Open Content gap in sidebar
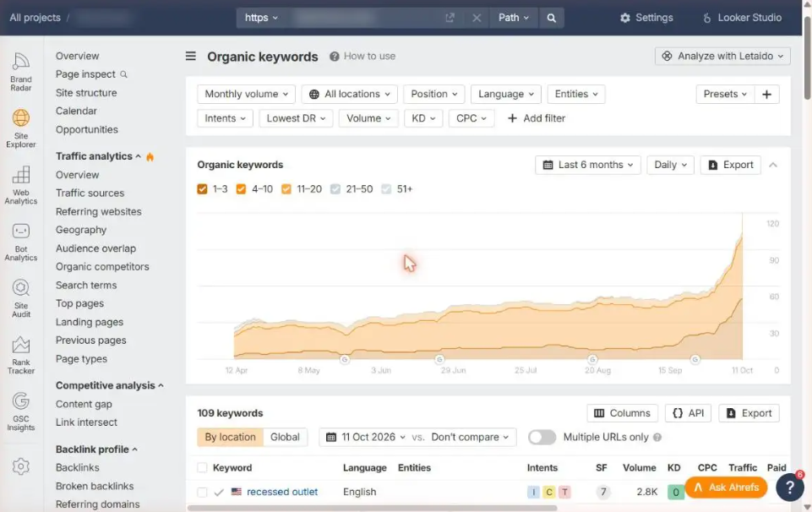Image resolution: width=812 pixels, height=512 pixels. pos(84,404)
